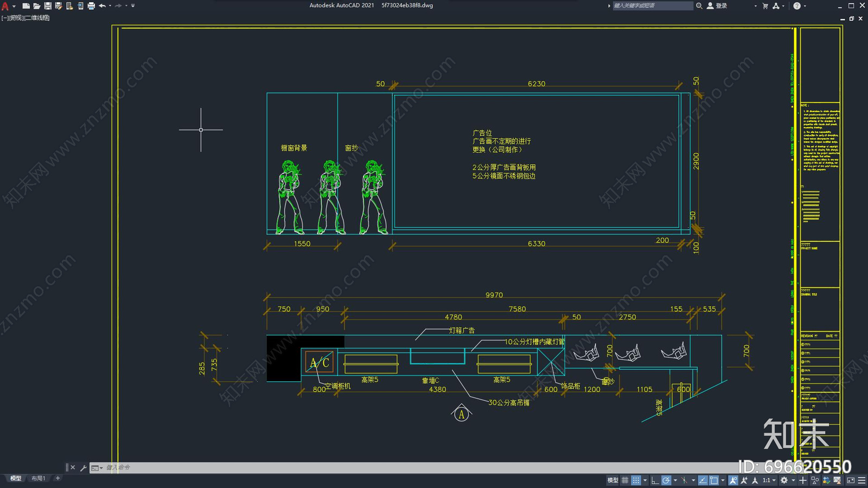Viewport: 868px width, 488px height.
Task: Open the AutoCAD application menu logo
Action: click(x=5, y=6)
